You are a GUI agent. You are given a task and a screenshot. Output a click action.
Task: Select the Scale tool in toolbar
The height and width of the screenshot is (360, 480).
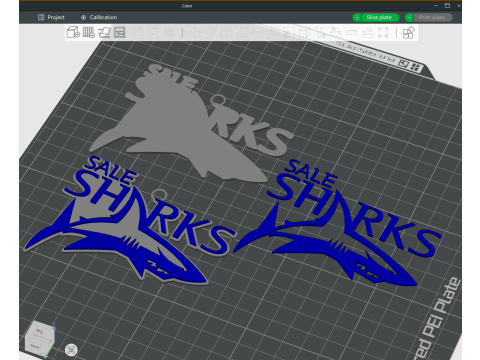pos(226,32)
